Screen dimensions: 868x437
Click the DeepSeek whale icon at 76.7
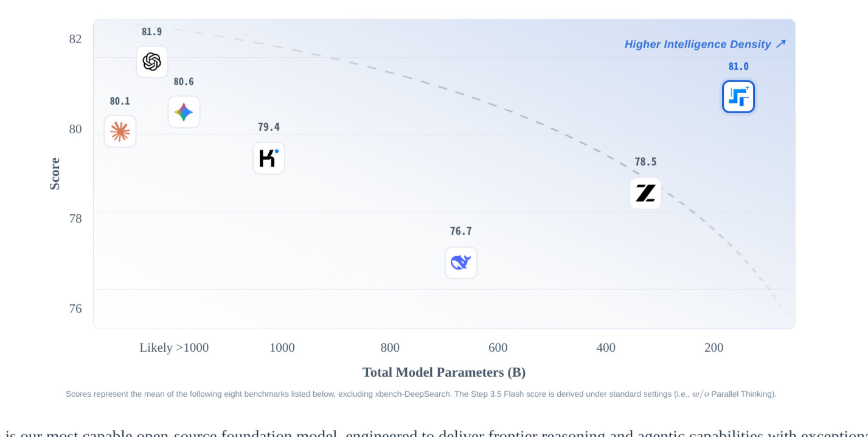[461, 263]
